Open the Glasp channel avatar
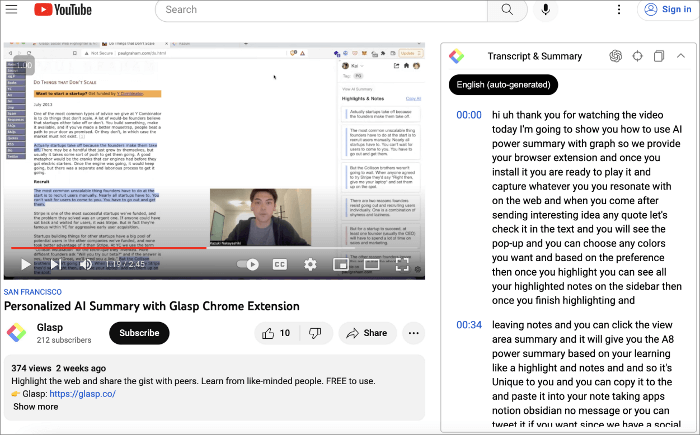This screenshot has width=700, height=435. coord(17,333)
